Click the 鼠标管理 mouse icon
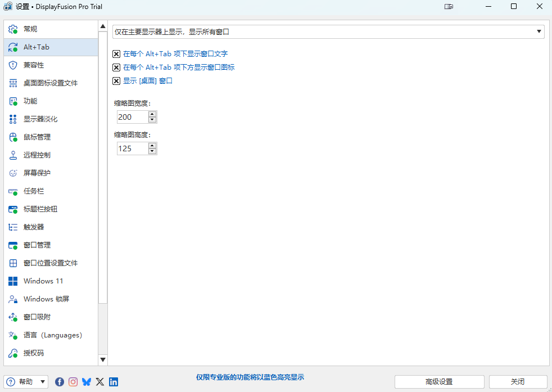The height and width of the screenshot is (392, 552). pos(13,137)
